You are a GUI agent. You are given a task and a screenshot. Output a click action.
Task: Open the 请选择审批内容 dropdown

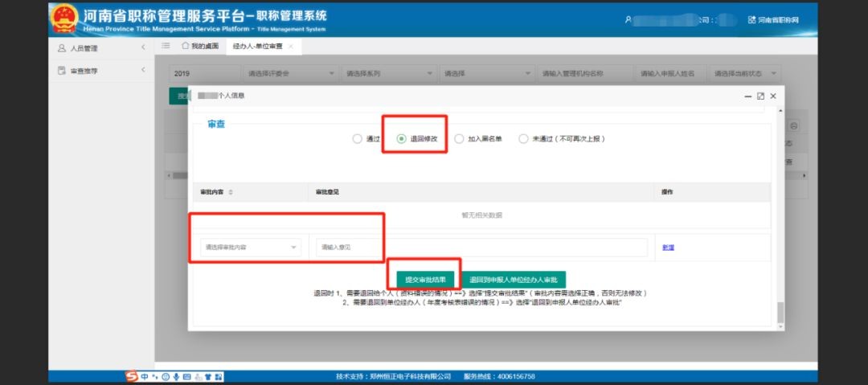[x=251, y=248]
